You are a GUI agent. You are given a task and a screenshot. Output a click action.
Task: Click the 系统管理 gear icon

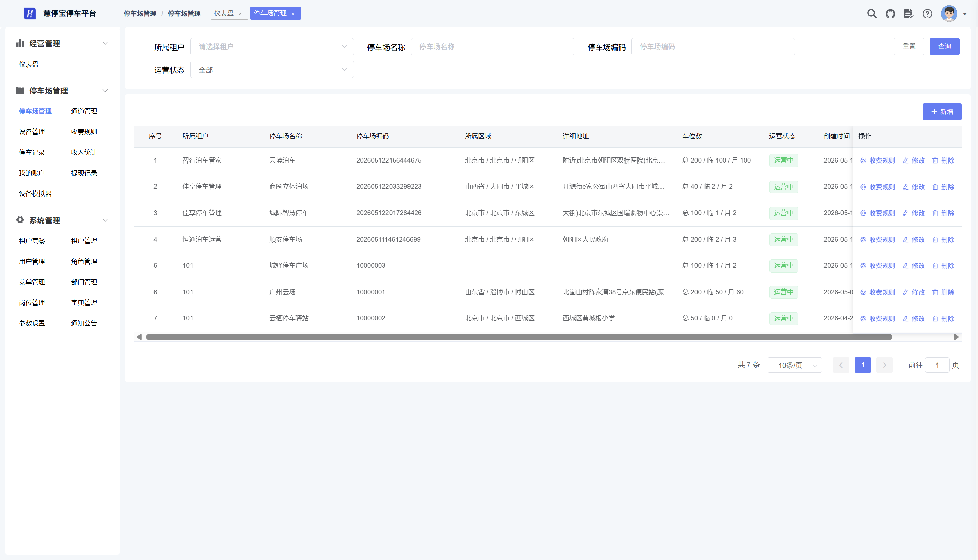coord(20,220)
